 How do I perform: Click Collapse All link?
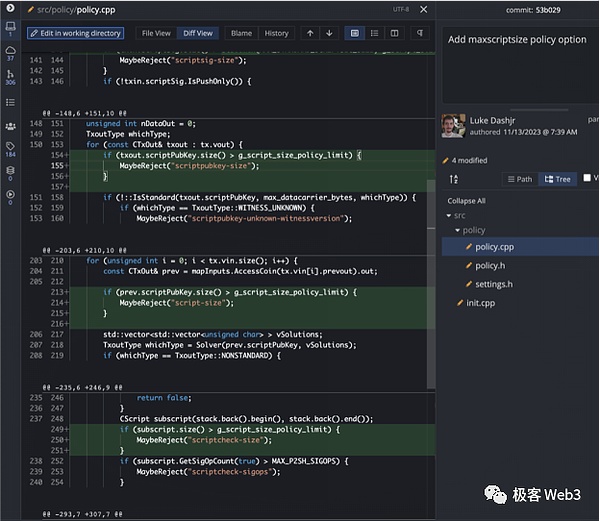tap(466, 200)
